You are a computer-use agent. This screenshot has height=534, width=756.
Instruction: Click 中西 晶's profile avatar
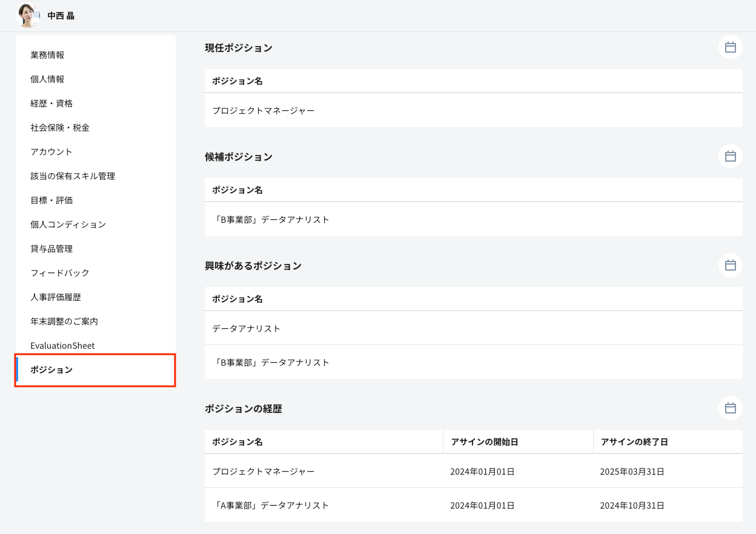[27, 16]
